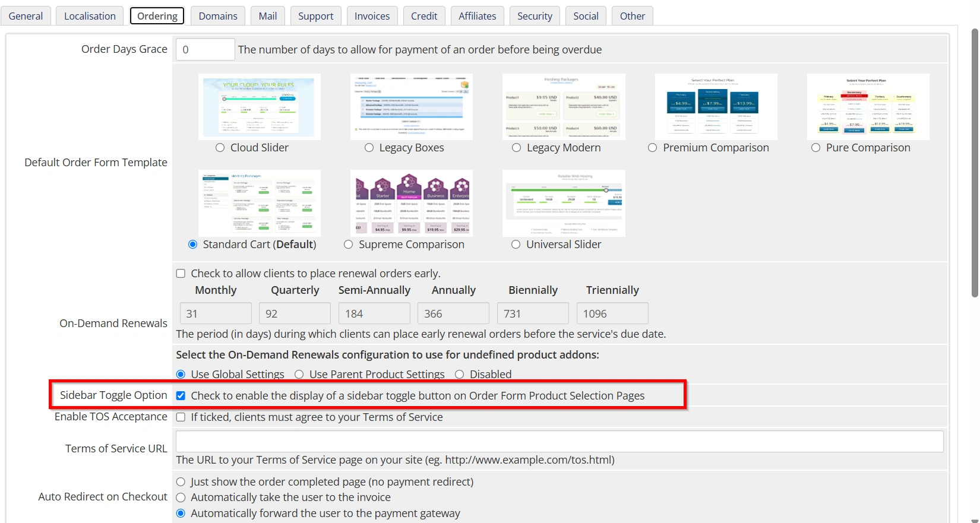Click the Premium Comparison template thumbnail
Image resolution: width=980 pixels, height=523 pixels.
tap(716, 107)
